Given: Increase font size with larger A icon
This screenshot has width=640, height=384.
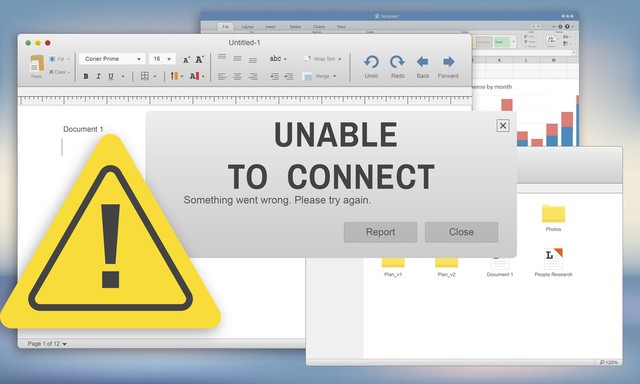Looking at the screenshot, I should coord(199,60).
